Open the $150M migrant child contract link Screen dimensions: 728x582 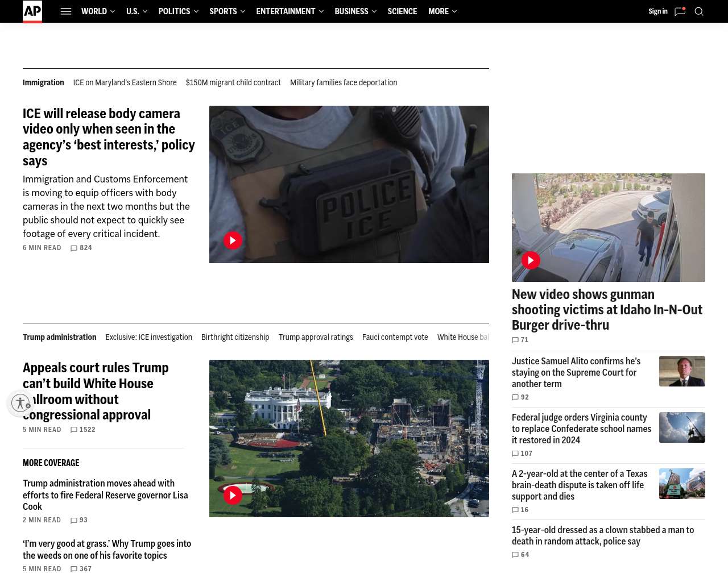[233, 82]
